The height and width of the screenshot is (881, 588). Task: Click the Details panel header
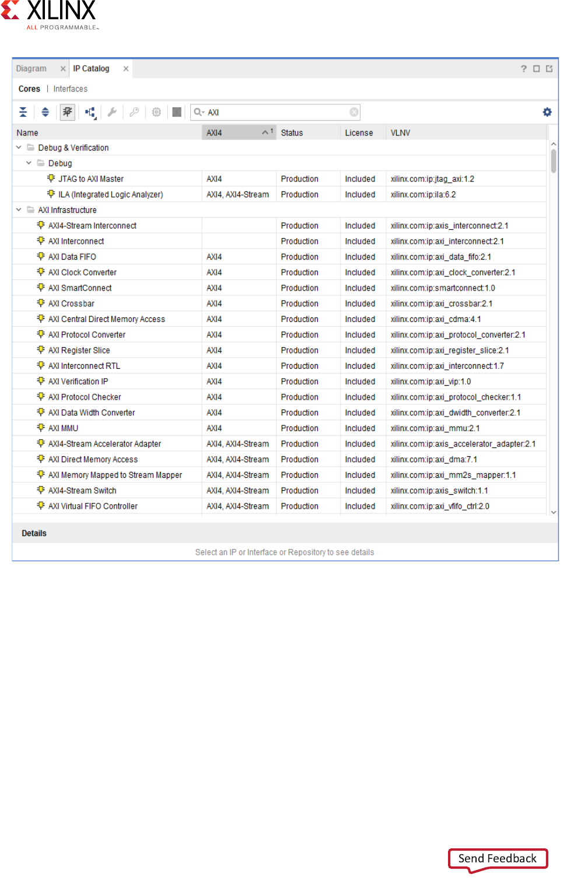tap(285, 533)
